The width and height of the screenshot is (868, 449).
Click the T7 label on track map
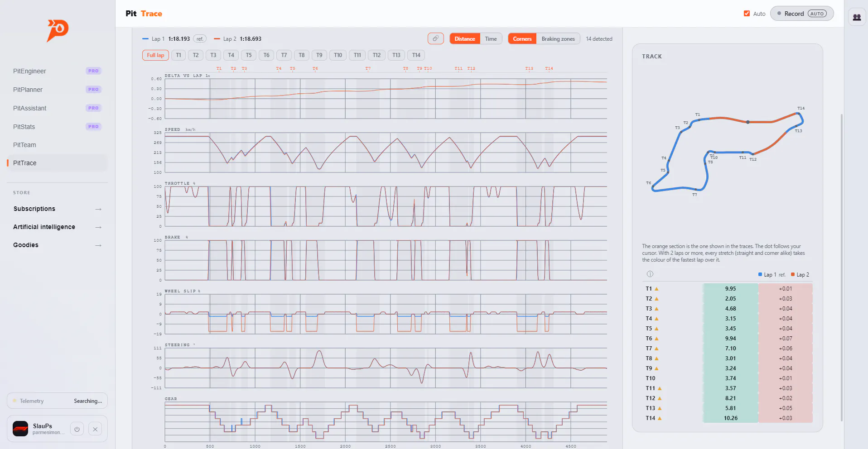pos(694,195)
